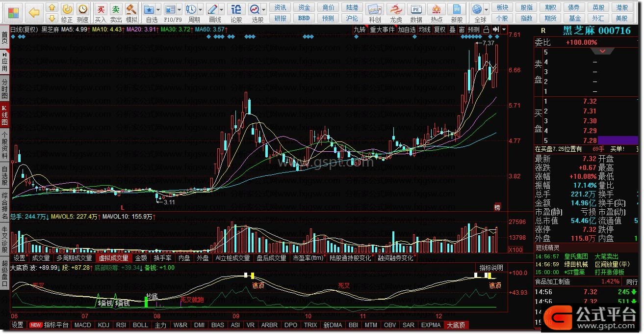This screenshot has width=644, height=334.
Task: Go back using the yellow left arrow
Action: pos(34,12)
